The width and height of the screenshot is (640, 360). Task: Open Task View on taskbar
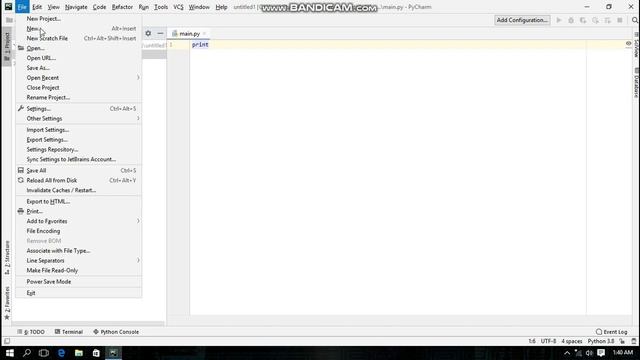[x=44, y=353]
